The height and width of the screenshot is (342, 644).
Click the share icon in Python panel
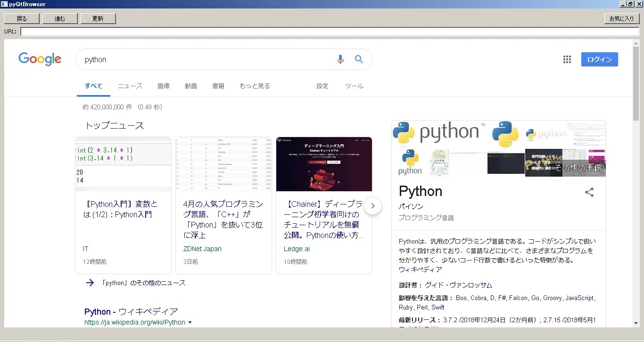[x=589, y=192]
